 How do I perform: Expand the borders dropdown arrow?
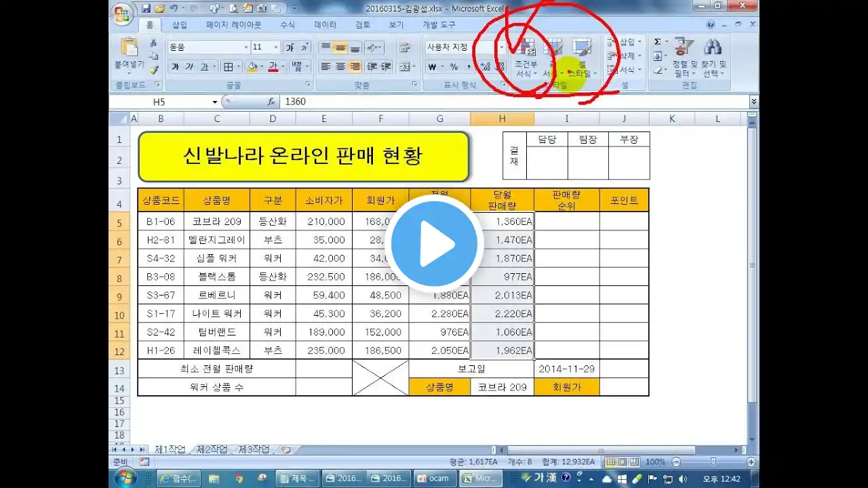238,67
